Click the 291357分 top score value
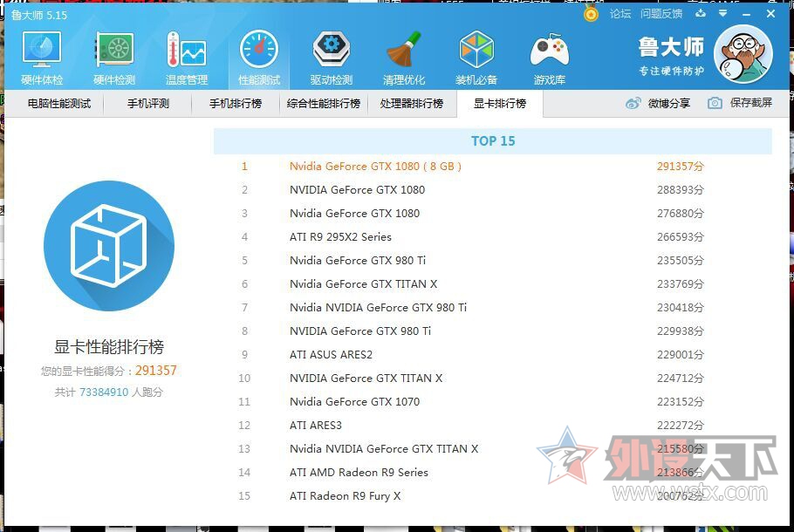The height and width of the screenshot is (532, 794). click(681, 166)
